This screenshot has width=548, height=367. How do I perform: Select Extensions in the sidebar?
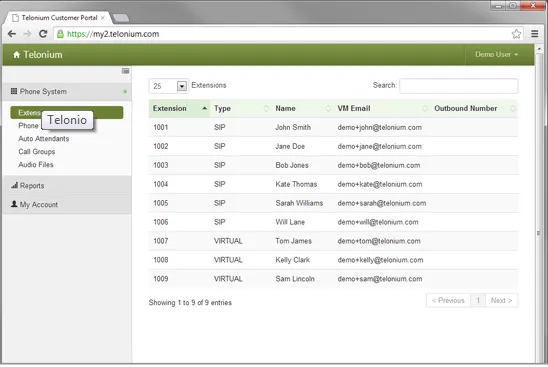tap(67, 113)
